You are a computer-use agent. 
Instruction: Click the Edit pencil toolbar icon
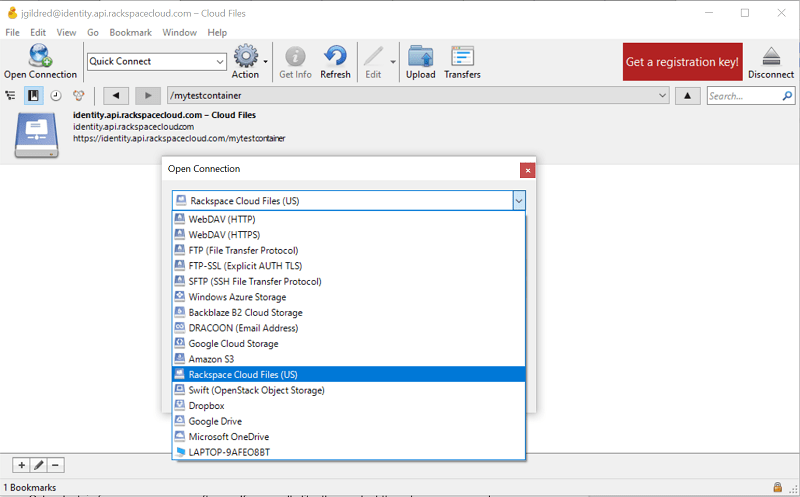point(373,61)
